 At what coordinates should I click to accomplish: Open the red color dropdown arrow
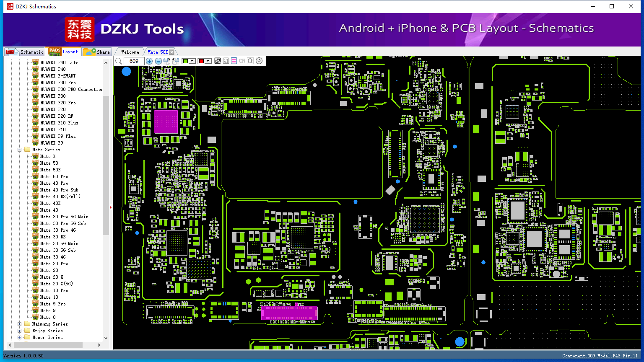[x=208, y=61]
